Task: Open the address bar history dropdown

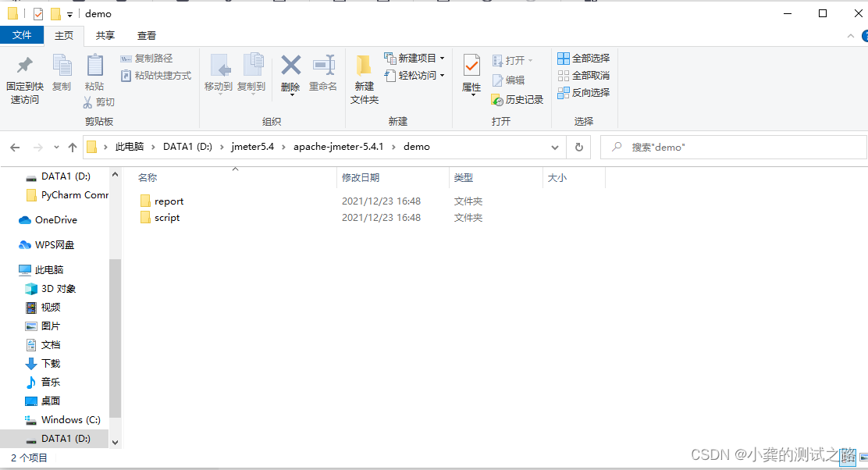Action: 555,147
